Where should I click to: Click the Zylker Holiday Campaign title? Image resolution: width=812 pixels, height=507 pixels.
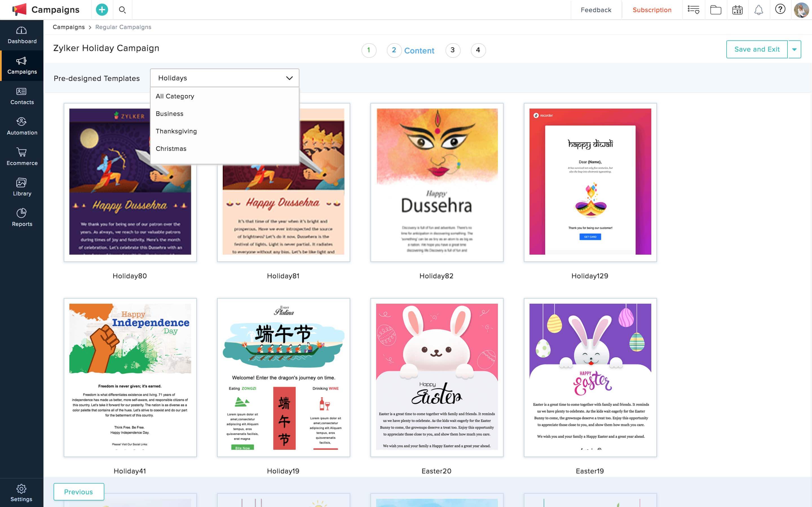106,48
